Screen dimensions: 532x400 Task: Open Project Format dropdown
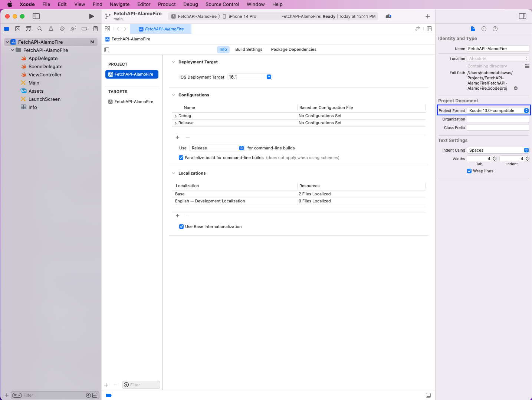[498, 110]
